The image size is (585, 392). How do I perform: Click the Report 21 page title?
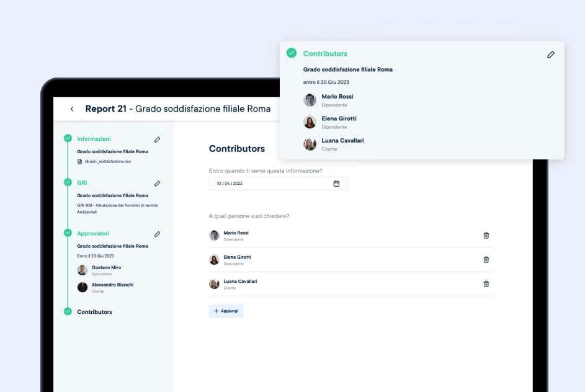point(178,109)
